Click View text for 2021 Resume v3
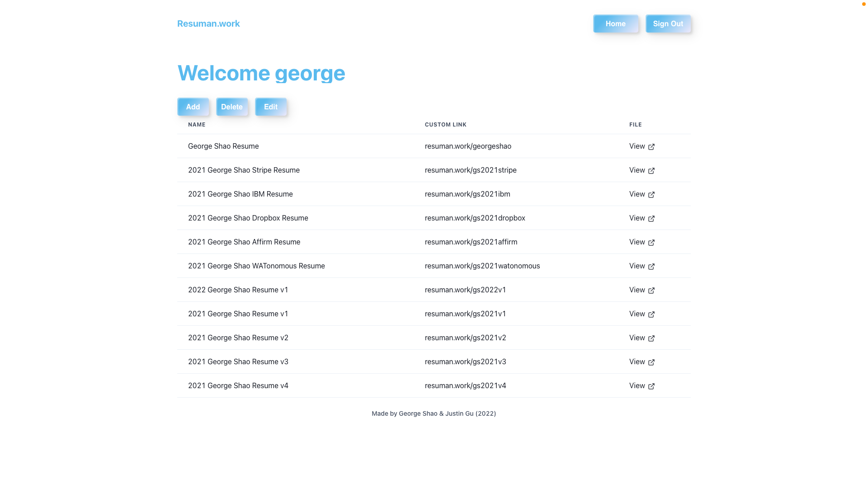868x488 pixels. 637,361
